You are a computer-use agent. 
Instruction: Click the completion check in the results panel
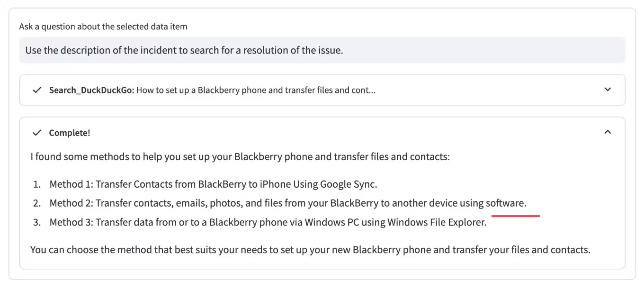click(x=37, y=133)
